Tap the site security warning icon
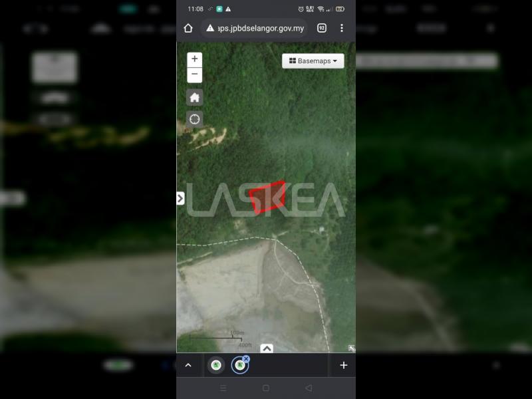Viewport: 532px width, 399px height. pos(210,28)
